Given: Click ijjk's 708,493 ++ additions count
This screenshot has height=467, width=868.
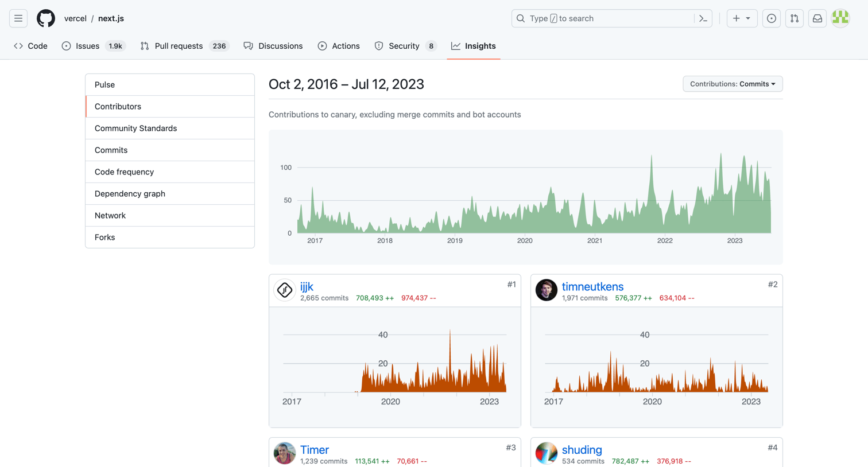Looking at the screenshot, I should (375, 298).
